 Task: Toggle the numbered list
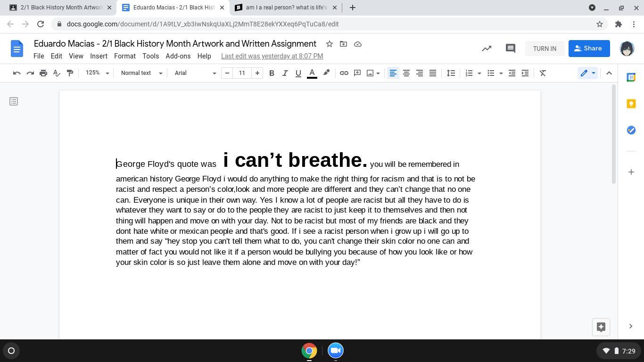(x=469, y=73)
